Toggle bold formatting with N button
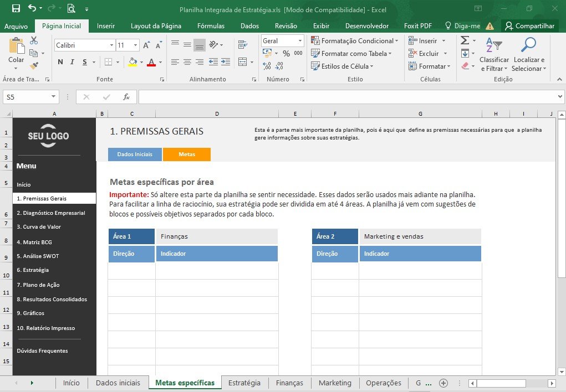This screenshot has height=392, width=566. click(60, 62)
